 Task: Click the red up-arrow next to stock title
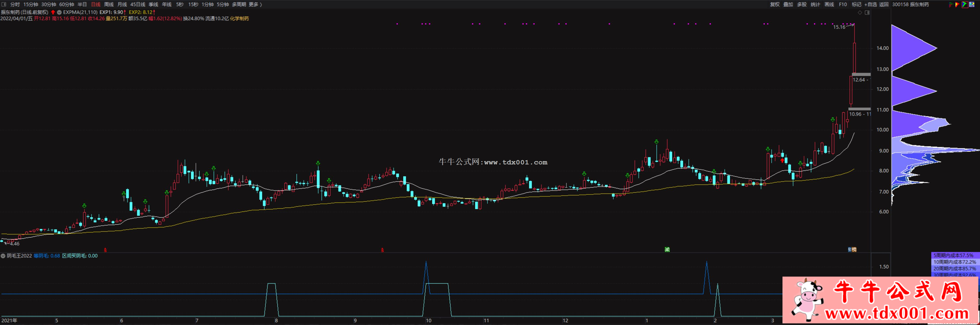tap(53, 12)
